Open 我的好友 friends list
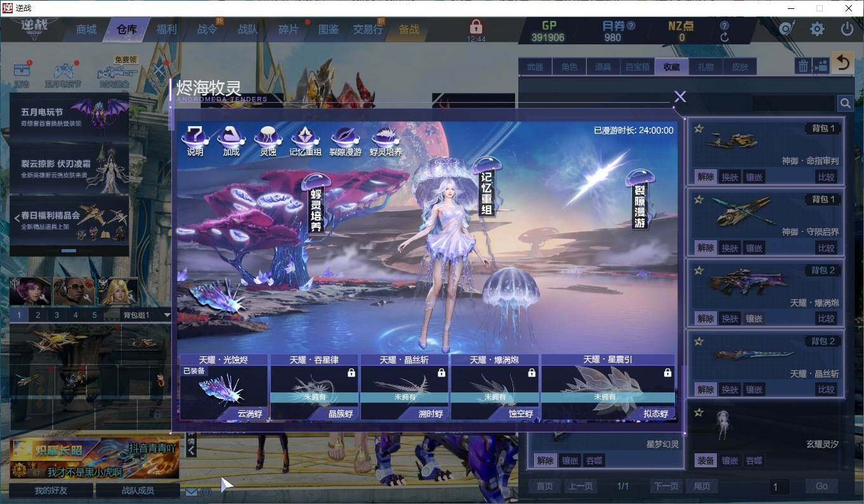864x504 pixels. [x=51, y=490]
